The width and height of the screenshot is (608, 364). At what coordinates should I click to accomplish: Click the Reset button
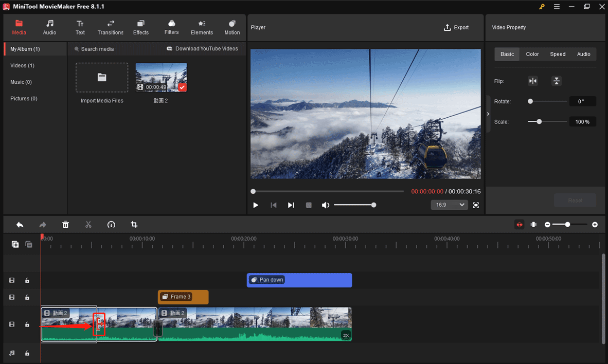(x=575, y=201)
